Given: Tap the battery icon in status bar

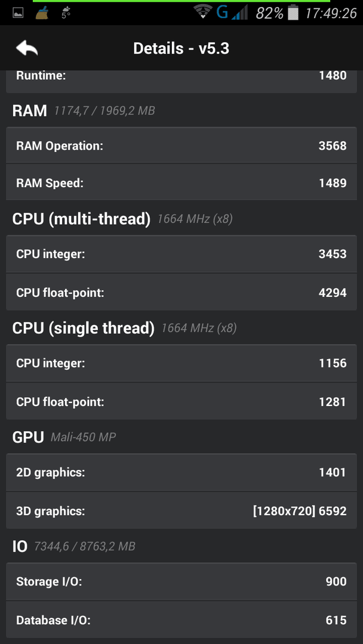Looking at the screenshot, I should click(x=293, y=13).
